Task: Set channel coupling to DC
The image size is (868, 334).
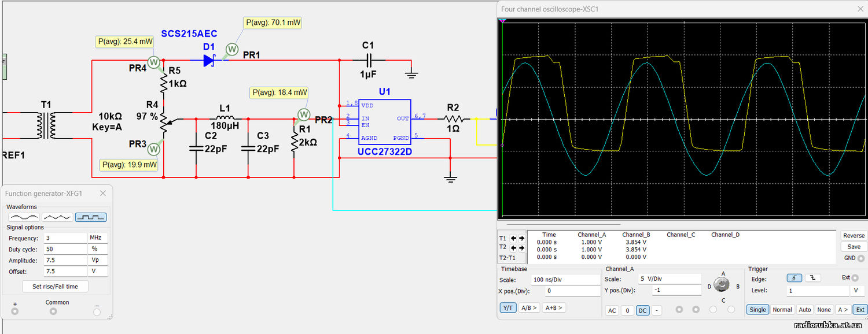Action: tap(642, 310)
